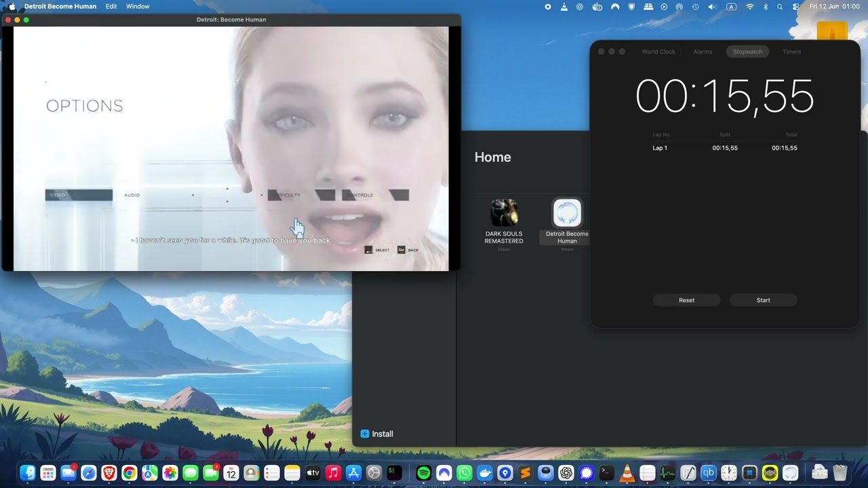Open Google Chrome in the Dock
Image resolution: width=868 pixels, height=488 pixels.
click(x=130, y=473)
